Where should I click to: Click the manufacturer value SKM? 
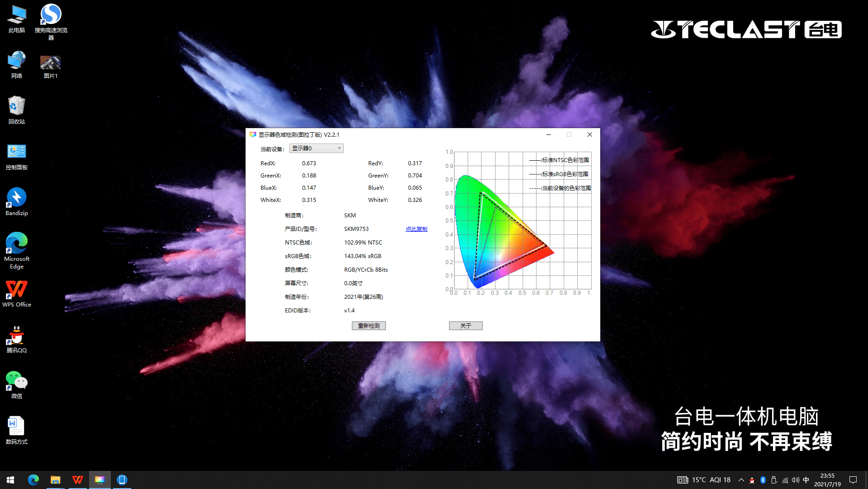(350, 216)
